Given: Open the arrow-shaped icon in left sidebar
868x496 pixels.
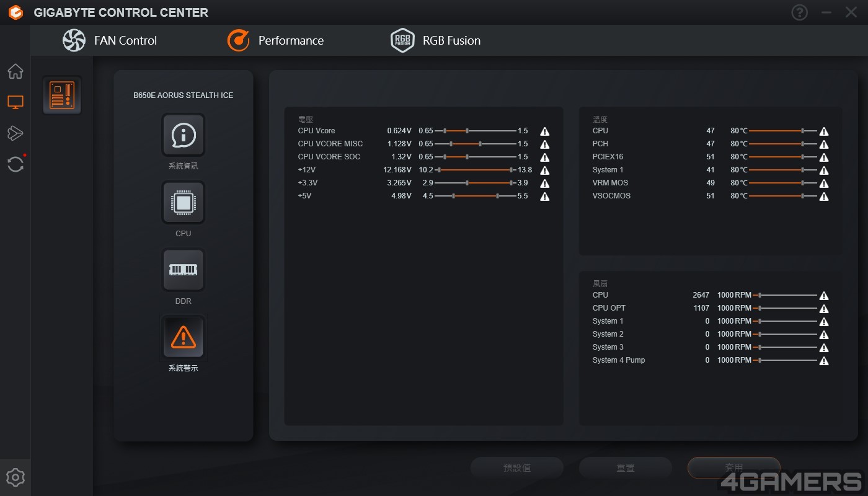Looking at the screenshot, I should coord(15,133).
